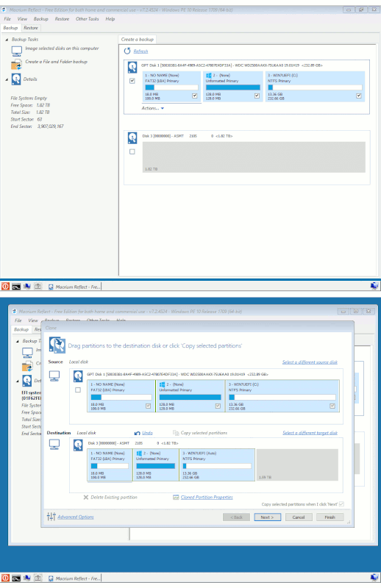Toggle the GPT Disk 1 checkbox in upper window
The width and height of the screenshot is (381, 588).
point(132,81)
